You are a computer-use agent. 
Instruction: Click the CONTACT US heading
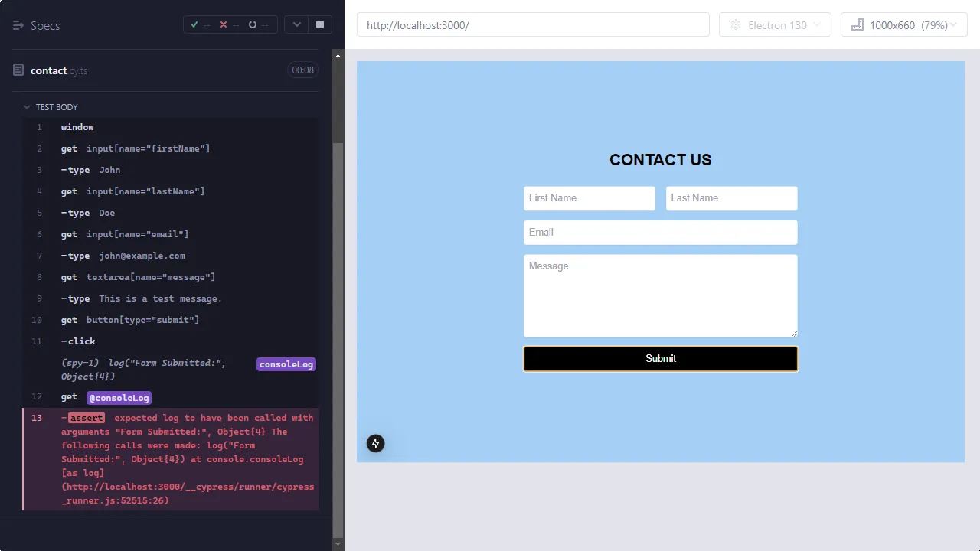point(661,160)
